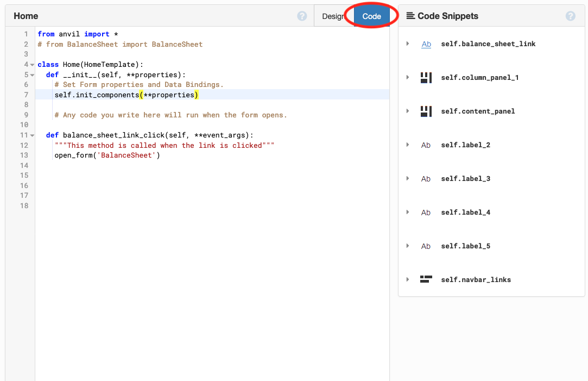Expand the self.label_4 snippet entry
The image size is (588, 381).
click(x=408, y=212)
